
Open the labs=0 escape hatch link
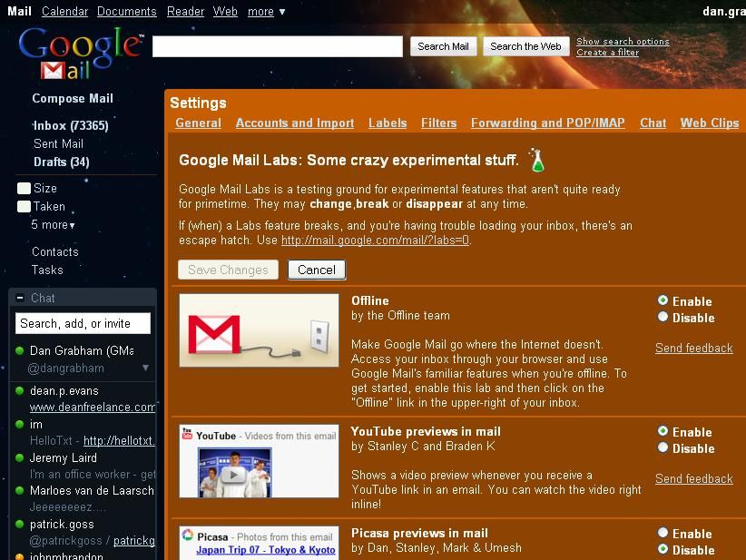coord(375,241)
